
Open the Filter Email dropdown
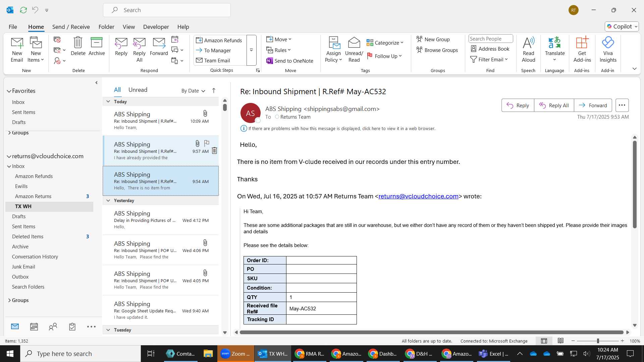click(489, 59)
